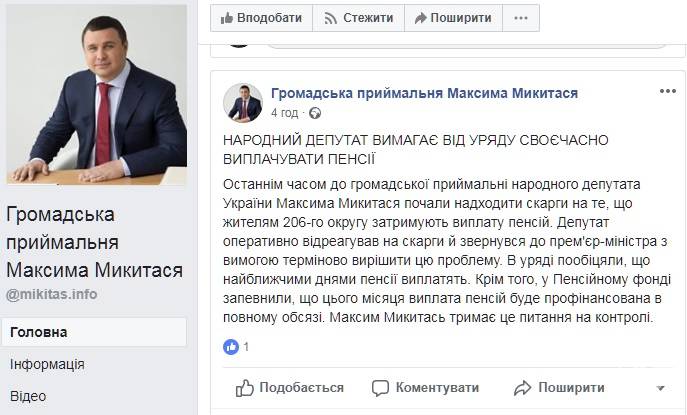Viewport: 687px width, 415px height.
Task: Click the blue like reaction icon
Action: (x=232, y=346)
